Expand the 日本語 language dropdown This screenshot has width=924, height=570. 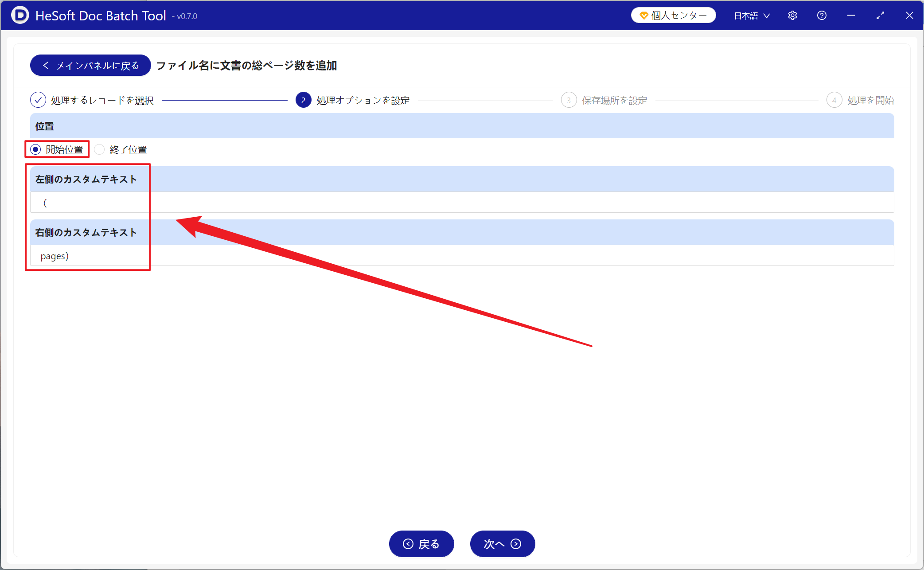tap(752, 16)
